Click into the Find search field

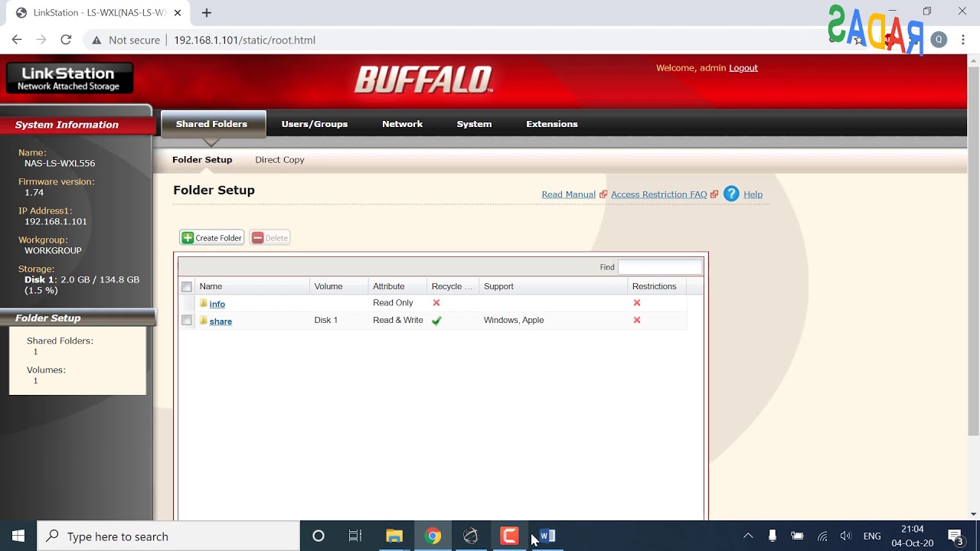pyautogui.click(x=660, y=267)
